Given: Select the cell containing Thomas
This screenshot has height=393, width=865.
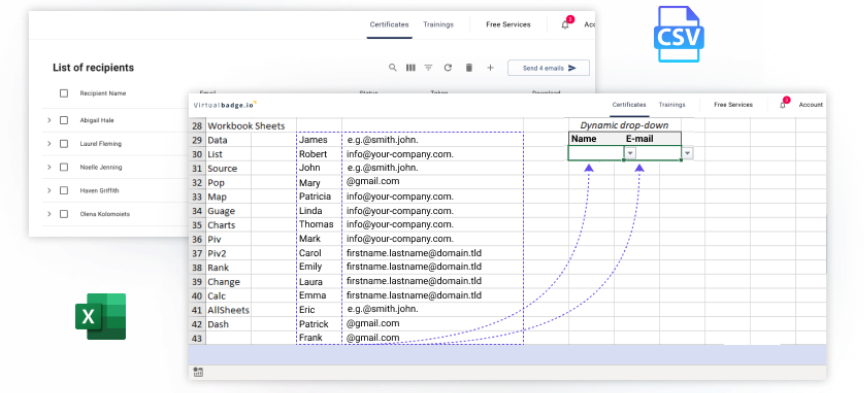Looking at the screenshot, I should [319, 225].
